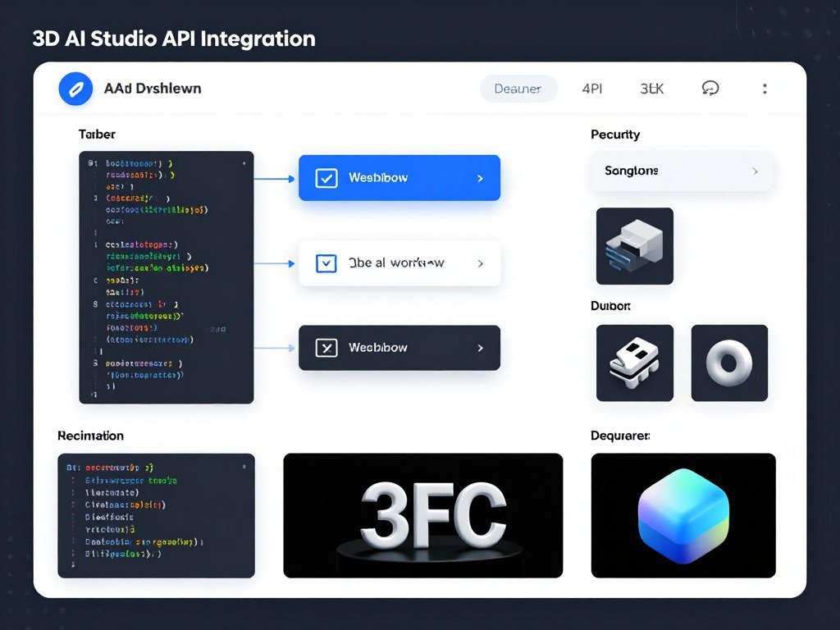The height and width of the screenshot is (630, 840).
Task: Click the Recimtation code editor panel
Action: point(156,515)
